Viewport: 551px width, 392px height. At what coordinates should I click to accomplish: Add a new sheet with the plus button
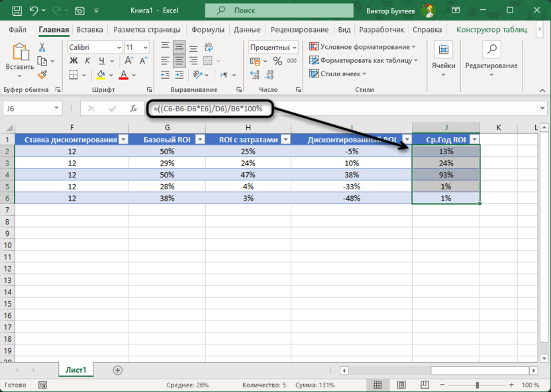[118, 370]
